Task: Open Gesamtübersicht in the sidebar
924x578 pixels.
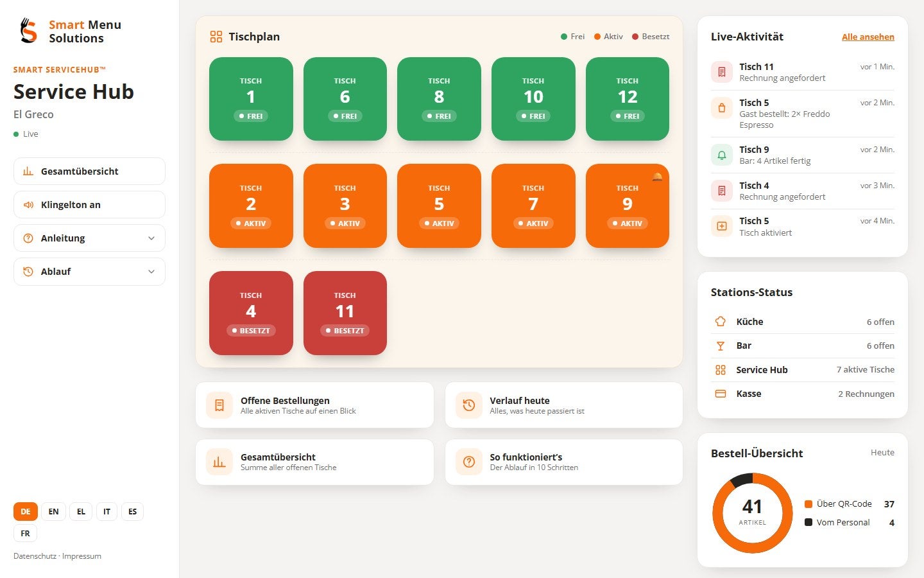Action: click(89, 171)
